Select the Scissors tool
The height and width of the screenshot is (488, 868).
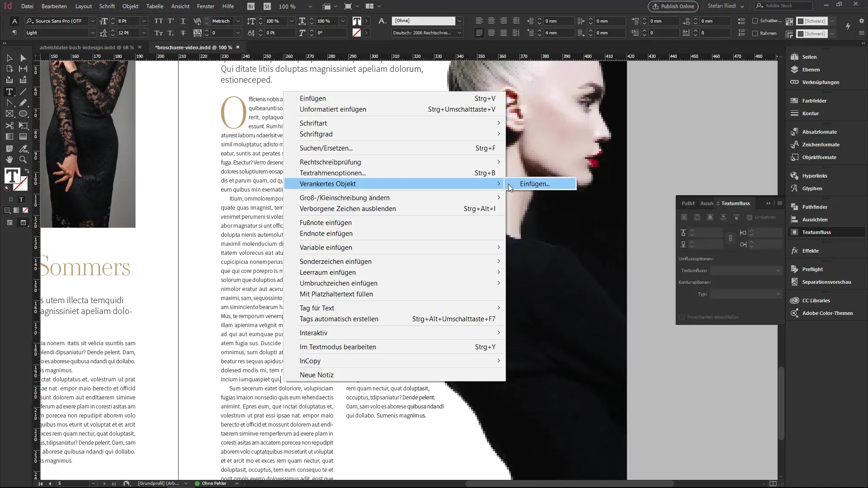coord(9,126)
